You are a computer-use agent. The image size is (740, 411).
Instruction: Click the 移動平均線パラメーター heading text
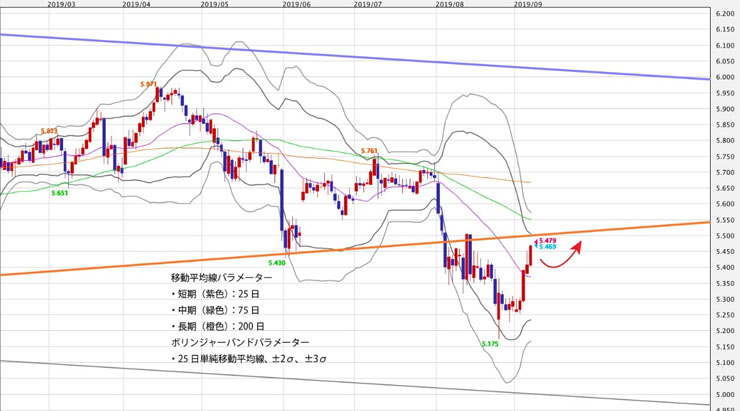(x=222, y=277)
